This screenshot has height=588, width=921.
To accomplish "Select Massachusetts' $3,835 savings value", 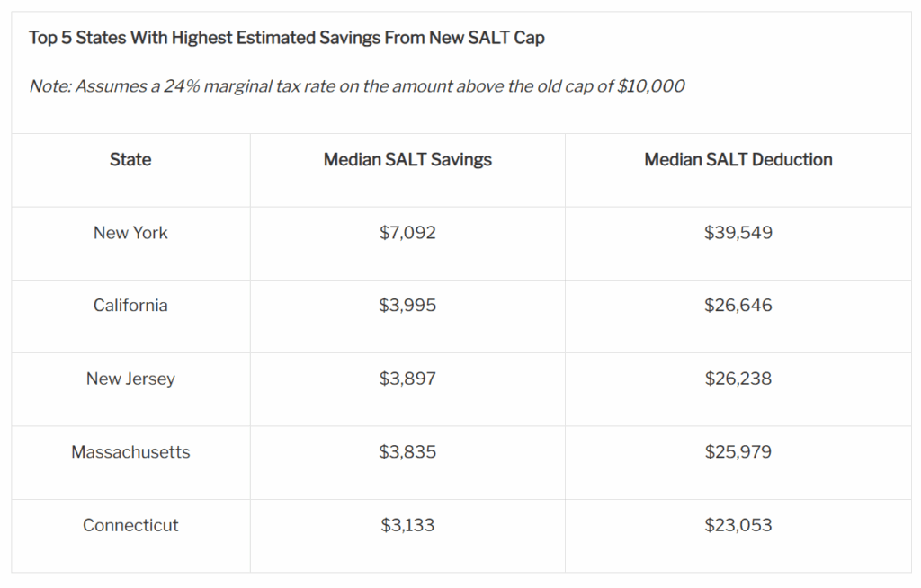I will point(407,452).
